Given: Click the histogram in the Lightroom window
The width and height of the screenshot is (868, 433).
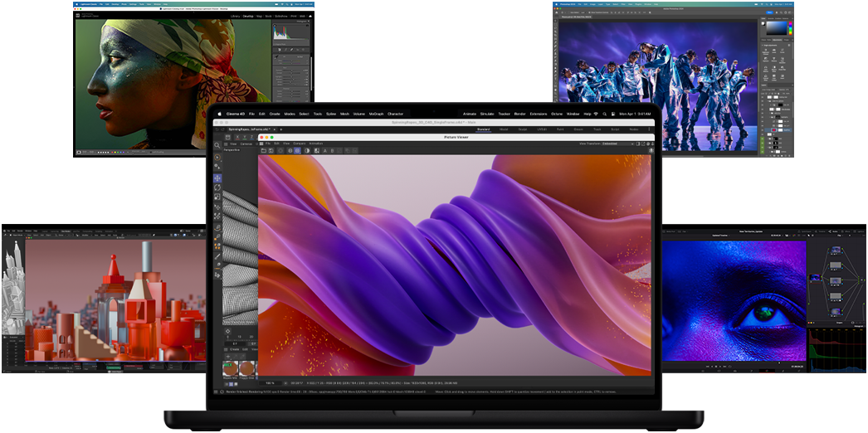Looking at the screenshot, I should click(x=290, y=32).
